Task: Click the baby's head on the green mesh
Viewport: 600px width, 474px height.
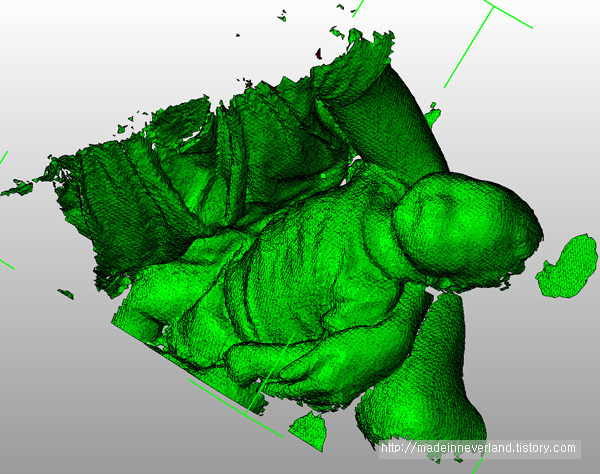Action: click(x=467, y=230)
